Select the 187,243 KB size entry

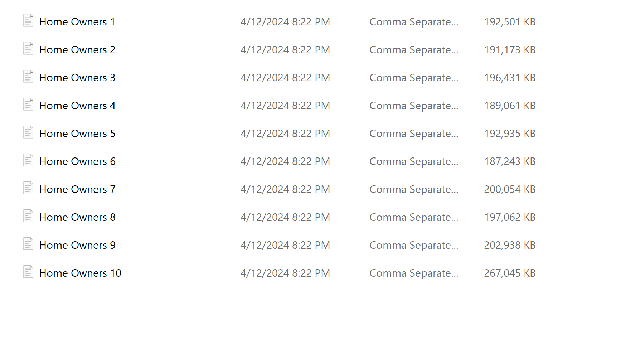pyautogui.click(x=510, y=161)
